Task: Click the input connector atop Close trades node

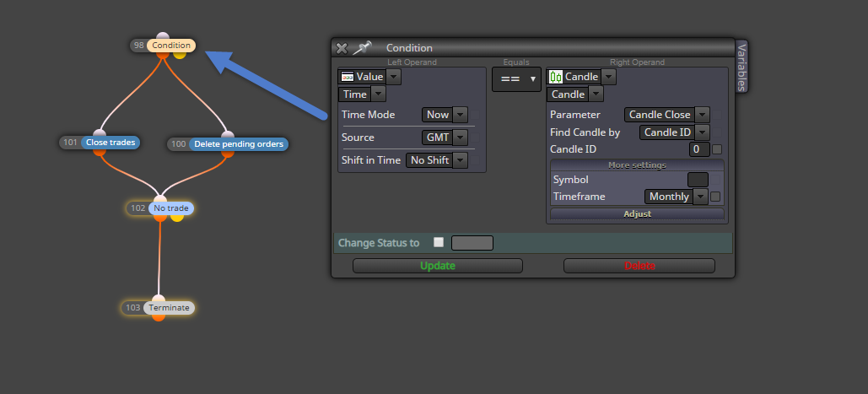Action: [100, 132]
